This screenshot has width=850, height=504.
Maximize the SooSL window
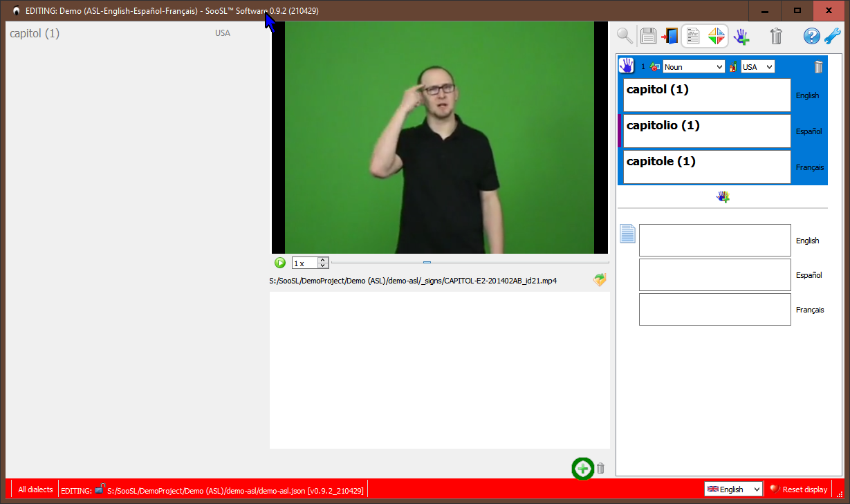[x=797, y=11]
